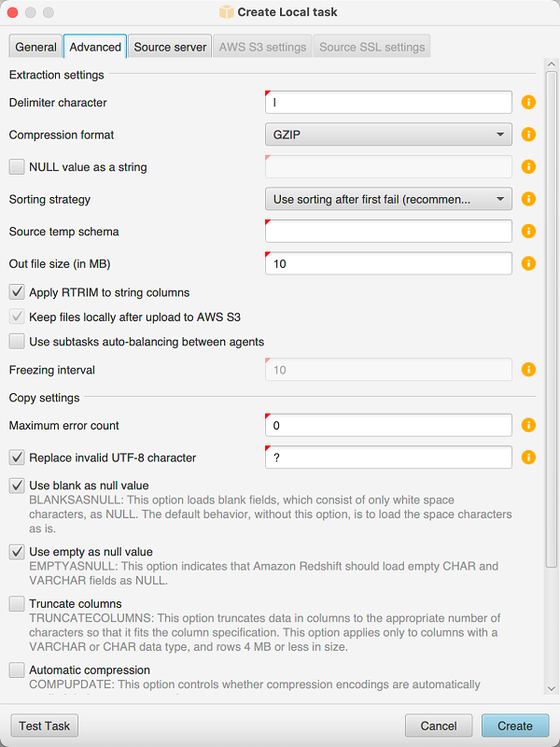
Task: Click the info icon beside Compression format
Action: (528, 134)
